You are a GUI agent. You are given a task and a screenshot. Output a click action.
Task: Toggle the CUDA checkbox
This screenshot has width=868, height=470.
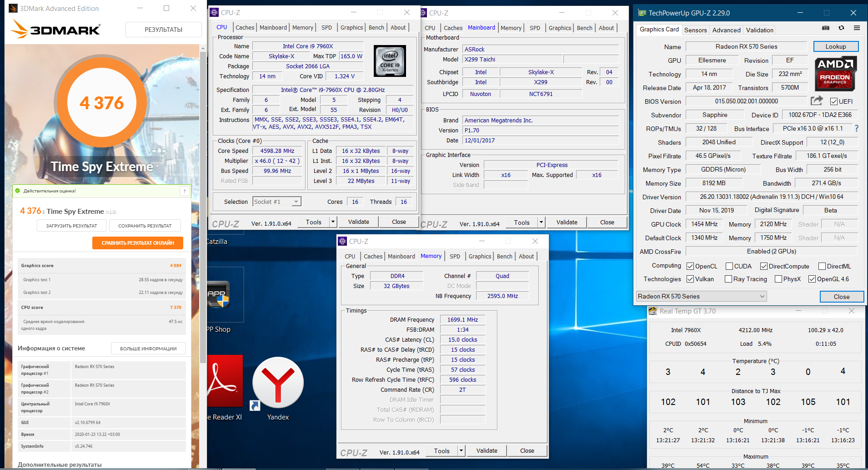pos(729,266)
